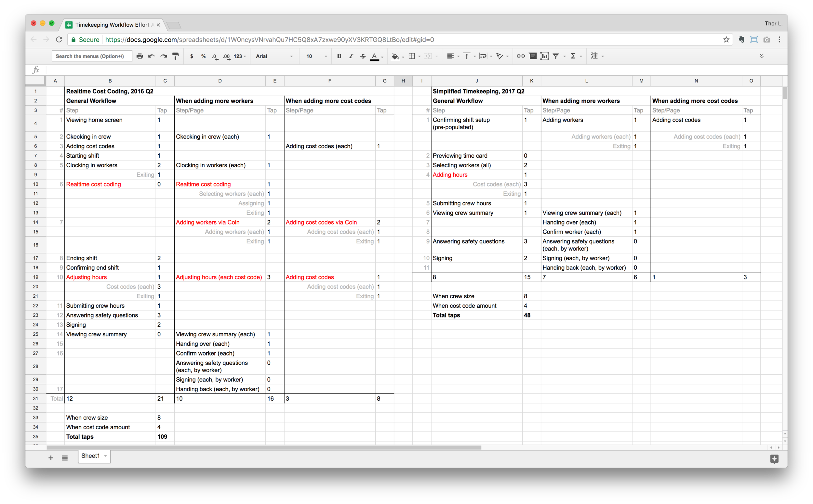The width and height of the screenshot is (813, 504).
Task: Click the camera extension icon
Action: tap(766, 40)
